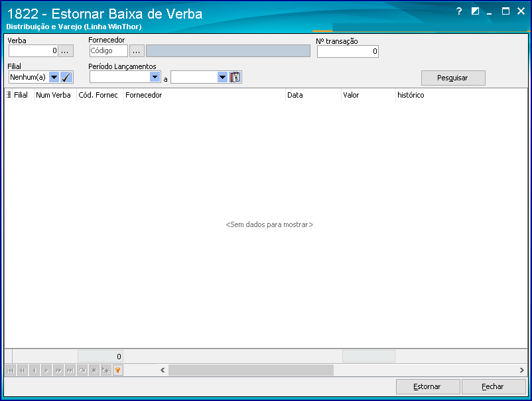Click the horizontal scrollbar thumb
This screenshot has height=401, width=532.
251,370
